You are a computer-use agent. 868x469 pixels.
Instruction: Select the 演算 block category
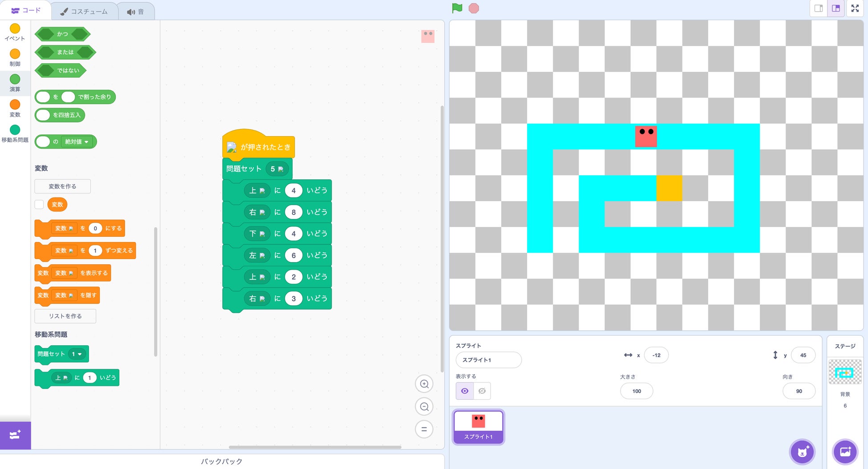15,83
